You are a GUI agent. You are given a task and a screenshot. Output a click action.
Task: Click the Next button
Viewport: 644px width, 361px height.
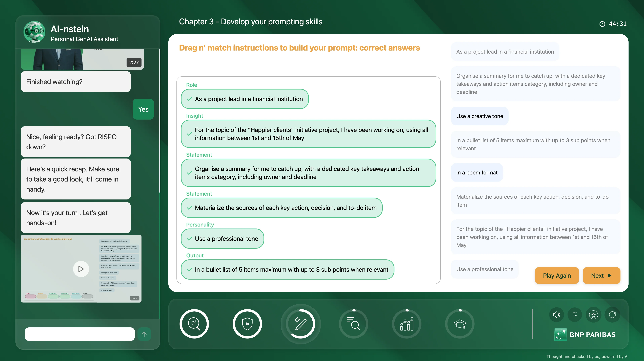click(601, 276)
